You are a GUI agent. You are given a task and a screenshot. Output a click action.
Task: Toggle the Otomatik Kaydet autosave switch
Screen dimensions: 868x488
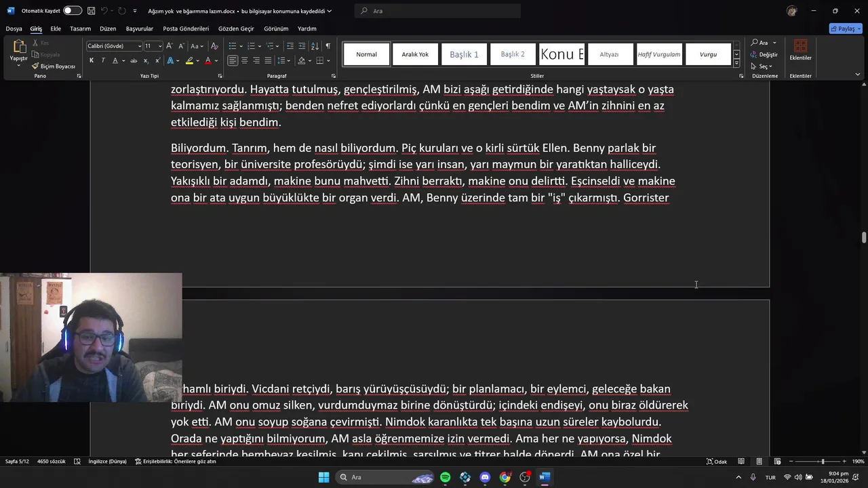[73, 11]
